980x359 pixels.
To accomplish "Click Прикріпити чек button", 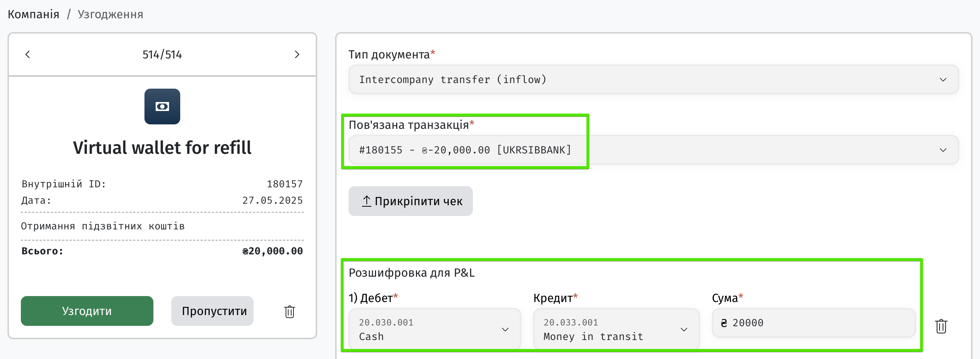I will (x=410, y=201).
